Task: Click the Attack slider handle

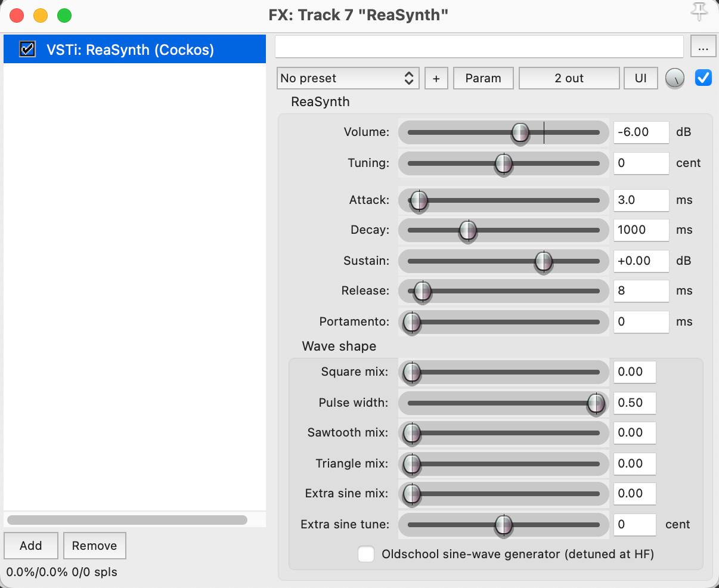Action: point(419,201)
